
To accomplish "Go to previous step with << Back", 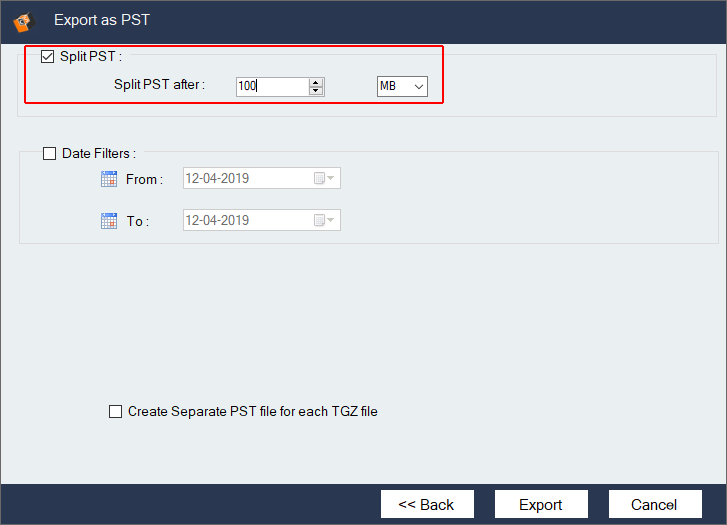I will [x=426, y=505].
